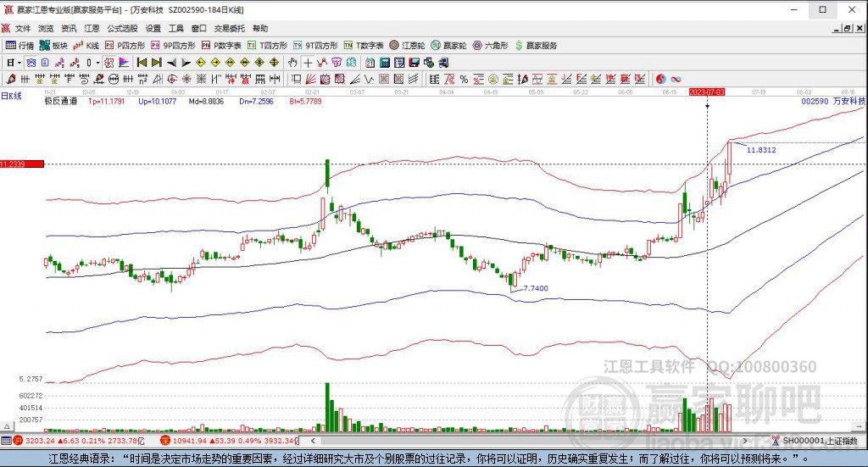The image size is (868, 467).
Task: Click the horizontal scrollbar right arrow
Action: coord(744,441)
